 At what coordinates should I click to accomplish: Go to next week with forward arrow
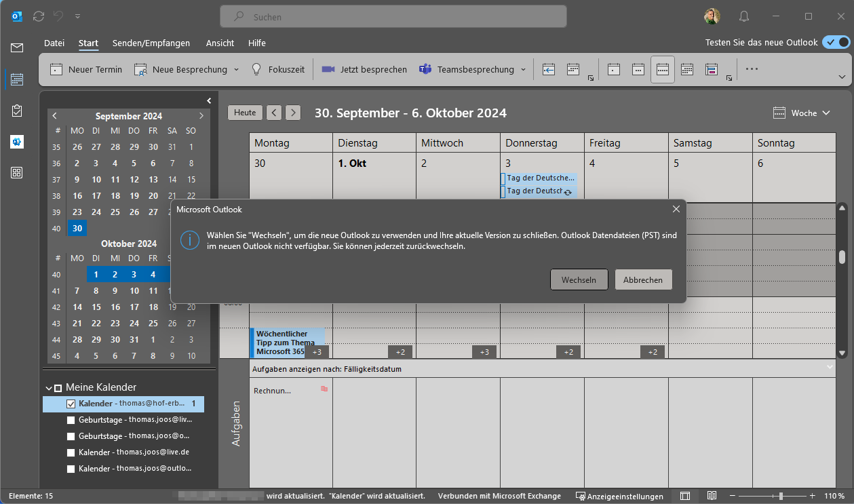tap(293, 113)
